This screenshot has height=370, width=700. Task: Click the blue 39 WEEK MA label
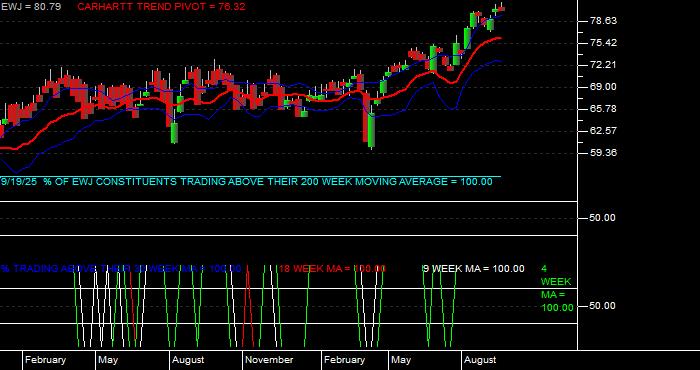coord(121,269)
